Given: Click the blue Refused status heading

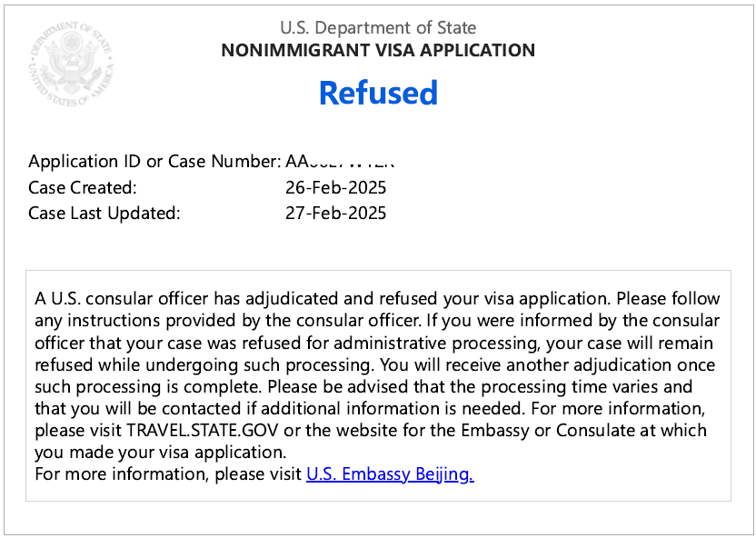Looking at the screenshot, I should (x=379, y=93).
